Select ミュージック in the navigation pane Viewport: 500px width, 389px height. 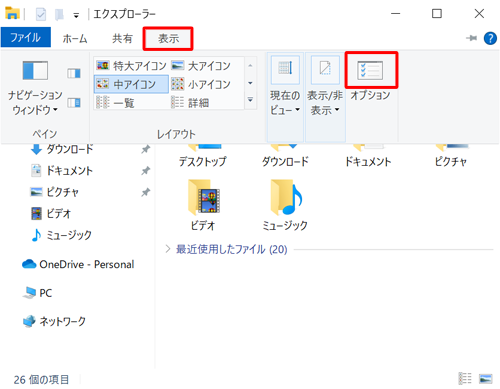pos(69,235)
